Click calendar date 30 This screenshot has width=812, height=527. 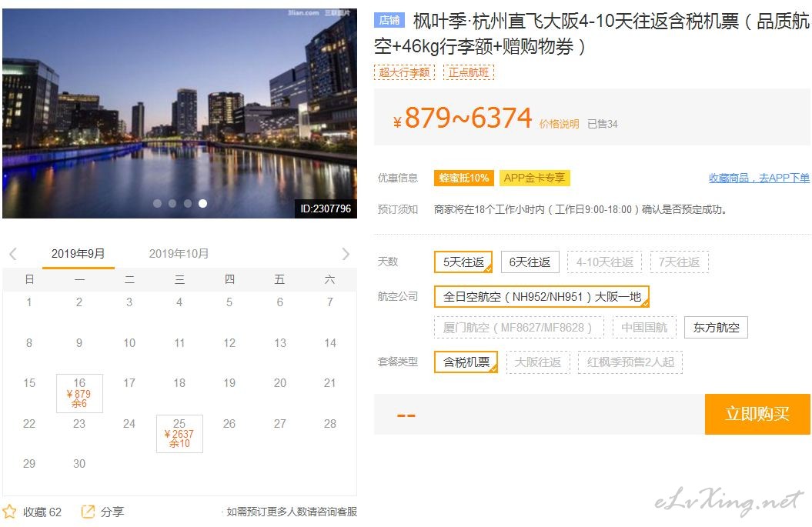[79, 464]
